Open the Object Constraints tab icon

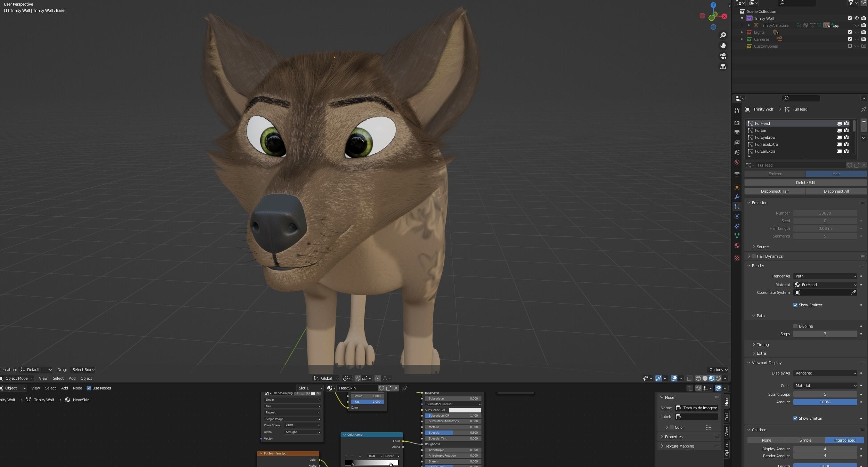coord(737,226)
